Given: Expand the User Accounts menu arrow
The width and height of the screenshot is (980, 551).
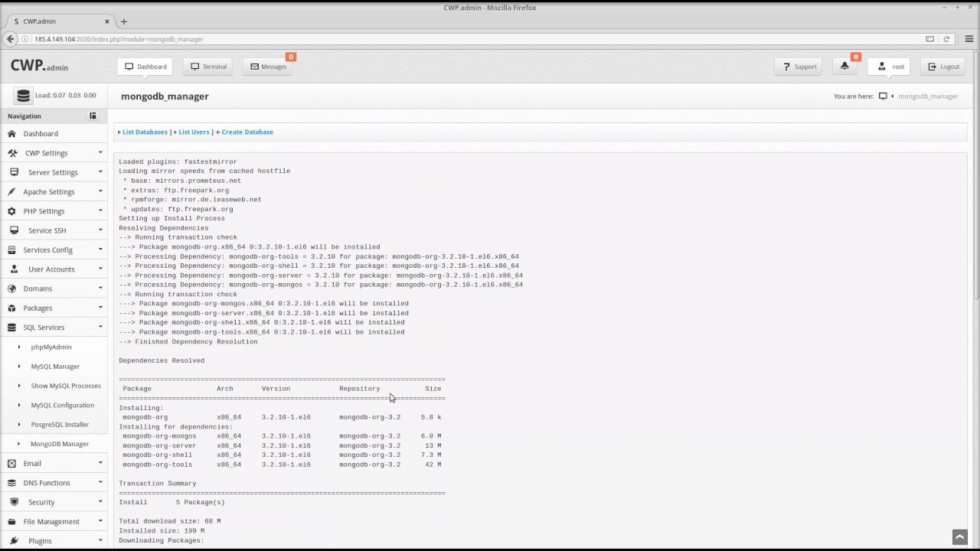Looking at the screenshot, I should (100, 269).
